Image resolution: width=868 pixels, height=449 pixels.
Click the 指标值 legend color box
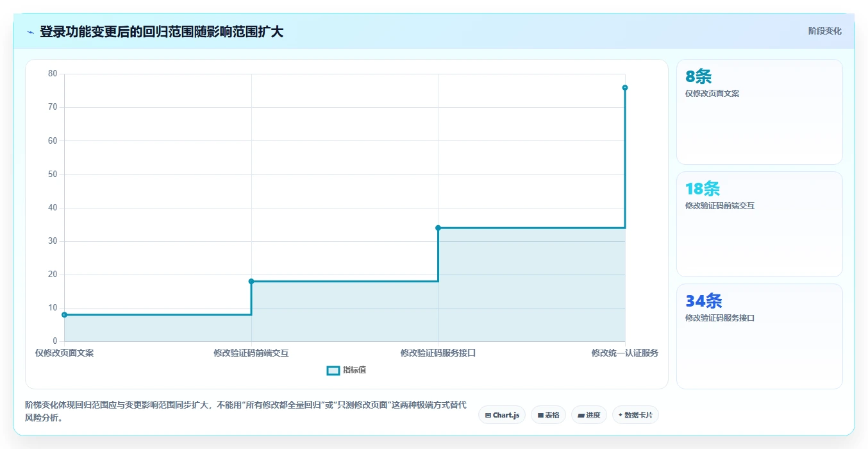(333, 370)
